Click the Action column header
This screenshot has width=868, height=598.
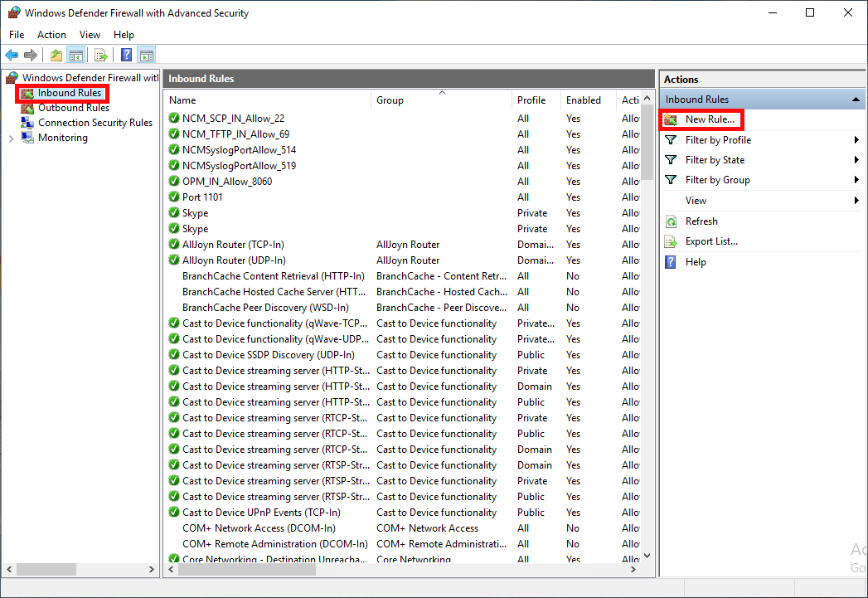(x=629, y=100)
